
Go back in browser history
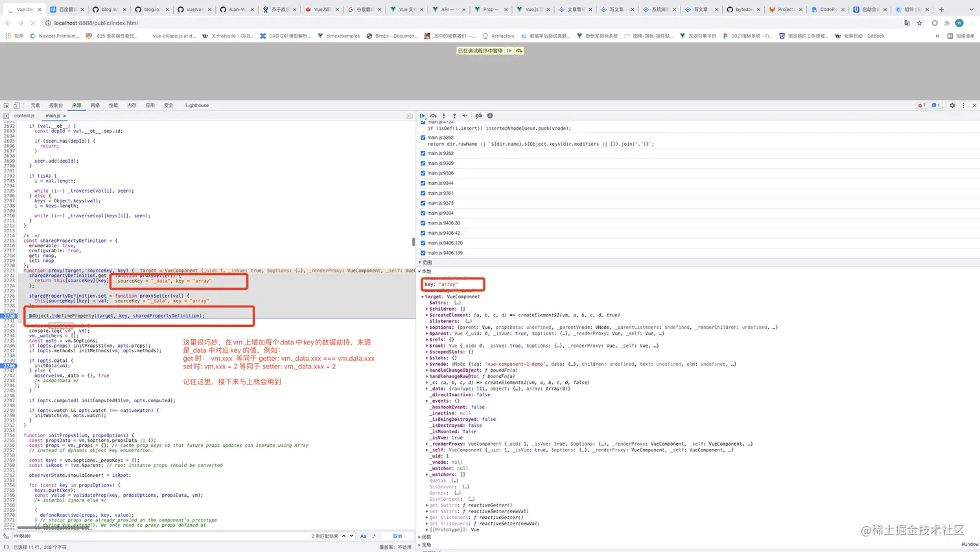coord(8,23)
